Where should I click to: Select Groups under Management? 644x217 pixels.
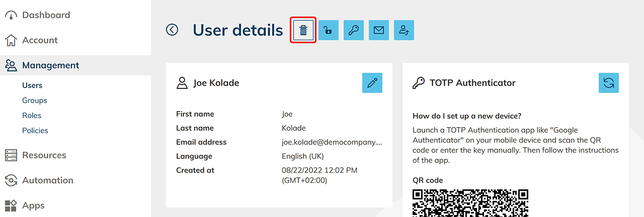pyautogui.click(x=35, y=100)
